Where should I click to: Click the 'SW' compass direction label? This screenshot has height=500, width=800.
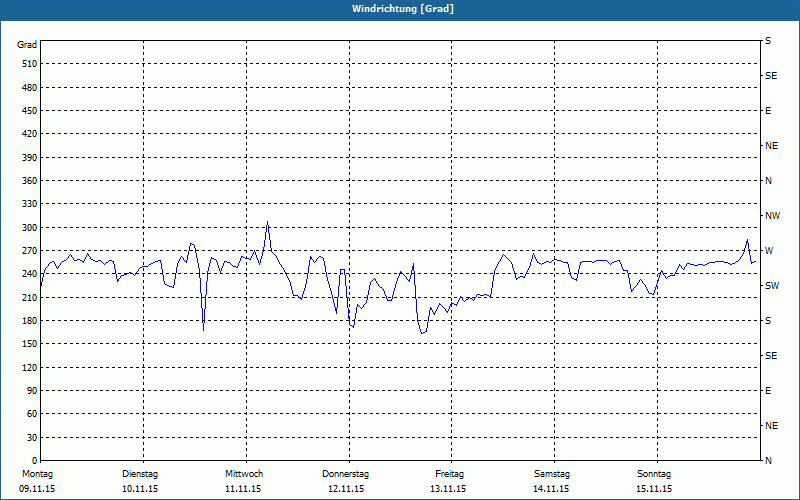coord(772,286)
